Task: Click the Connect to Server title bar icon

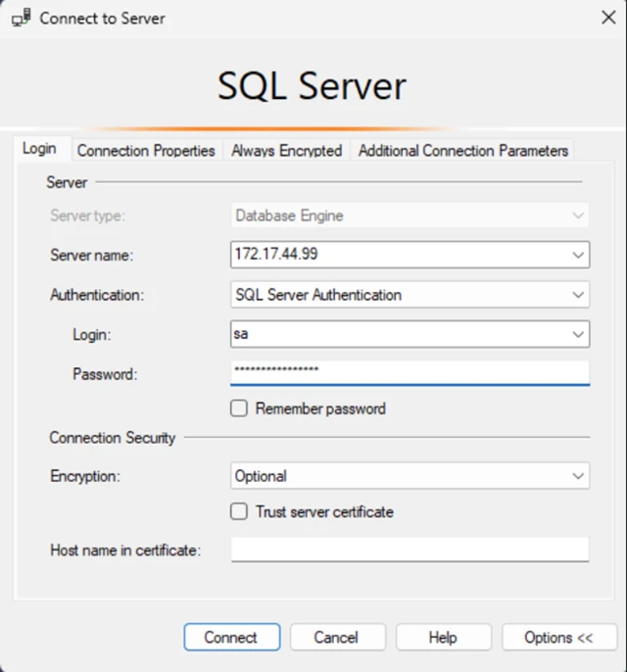Action: click(x=21, y=19)
